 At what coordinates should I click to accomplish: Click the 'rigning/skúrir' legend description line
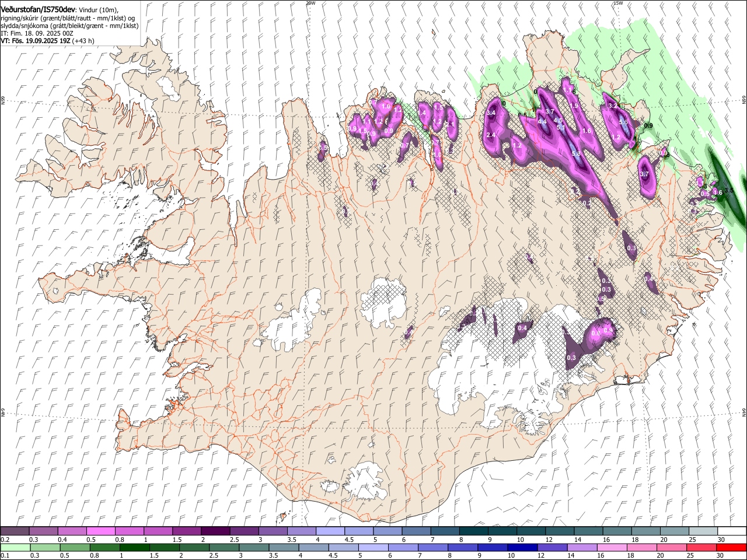pyautogui.click(x=69, y=18)
